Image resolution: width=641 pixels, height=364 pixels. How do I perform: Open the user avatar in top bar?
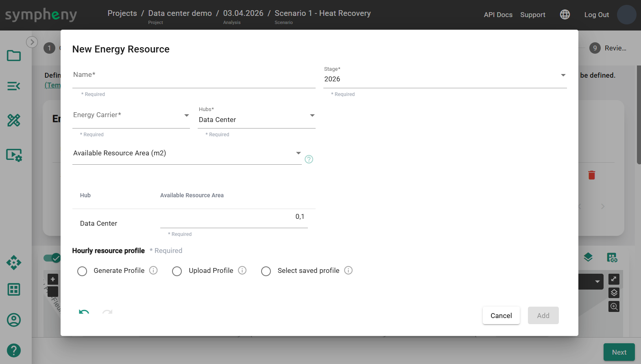click(626, 15)
